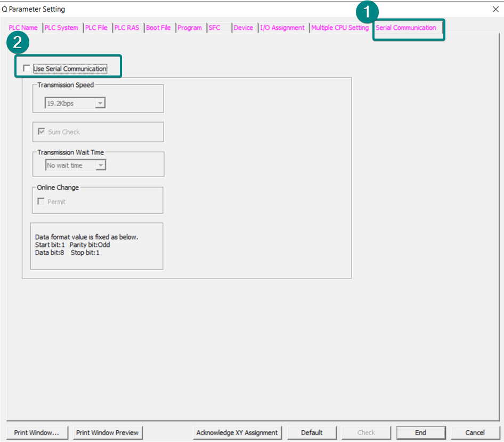Open Print Window Preview
This screenshot has height=442, width=504.
tap(107, 432)
